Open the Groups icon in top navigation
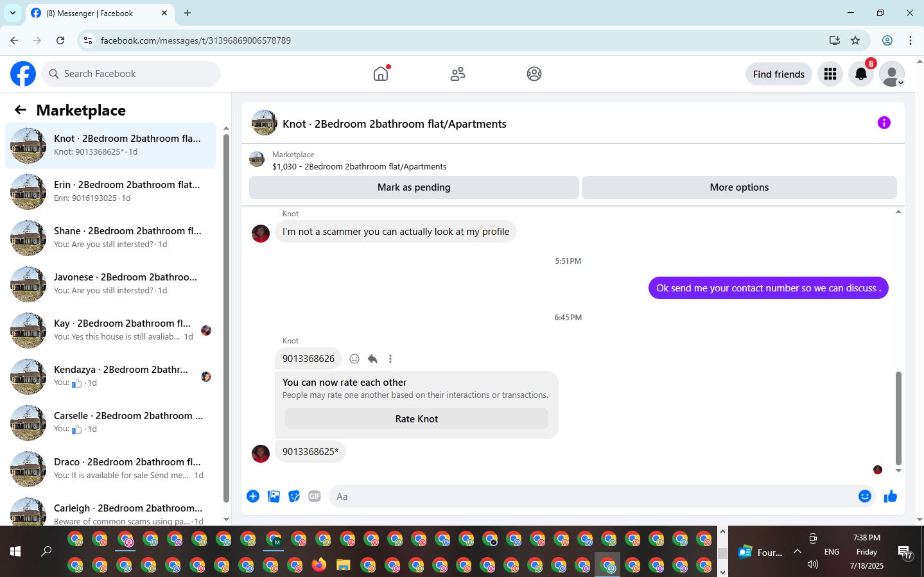Screen dimensions: 924x577 pyautogui.click(x=534, y=74)
